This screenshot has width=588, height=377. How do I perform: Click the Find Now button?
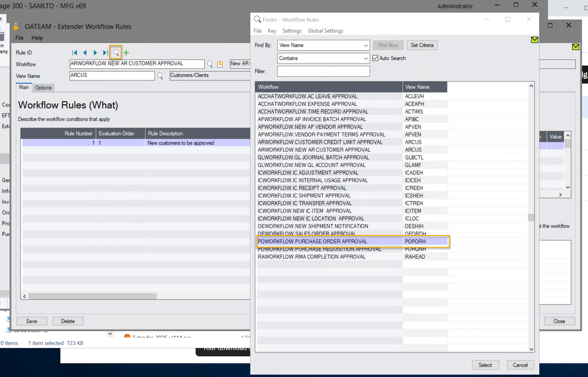pyautogui.click(x=388, y=45)
